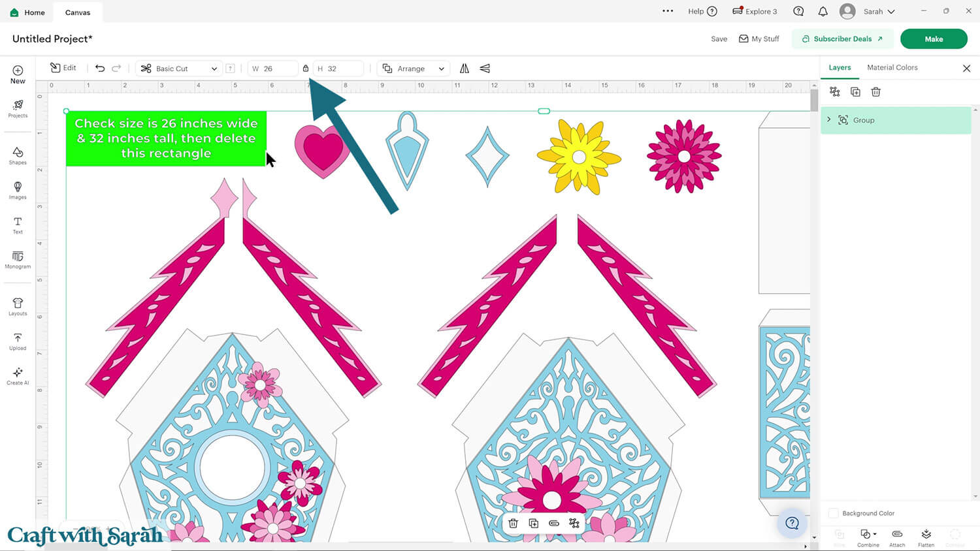Screen dimensions: 980x551
Task: Flip selection horizontally with mirror icon
Action: tap(465, 69)
